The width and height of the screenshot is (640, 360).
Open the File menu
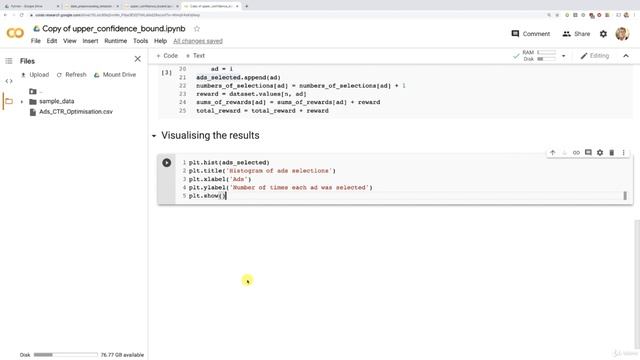(36, 41)
